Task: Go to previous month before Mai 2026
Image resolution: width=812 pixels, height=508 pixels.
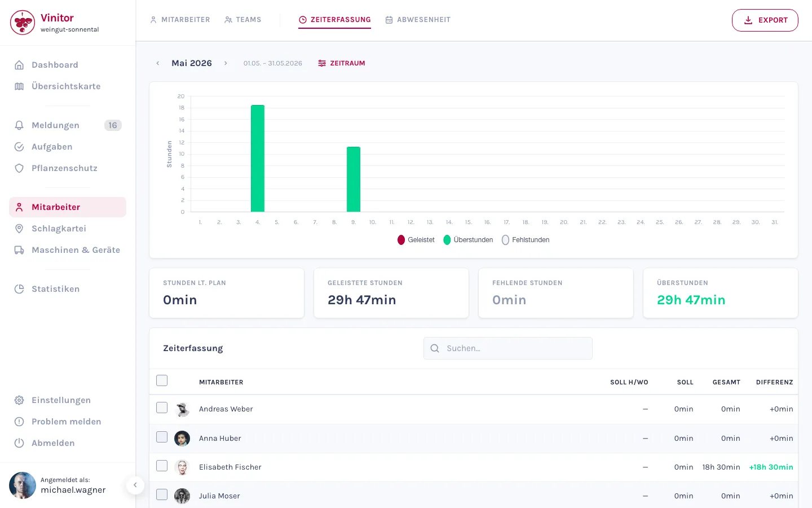Action: pyautogui.click(x=158, y=63)
